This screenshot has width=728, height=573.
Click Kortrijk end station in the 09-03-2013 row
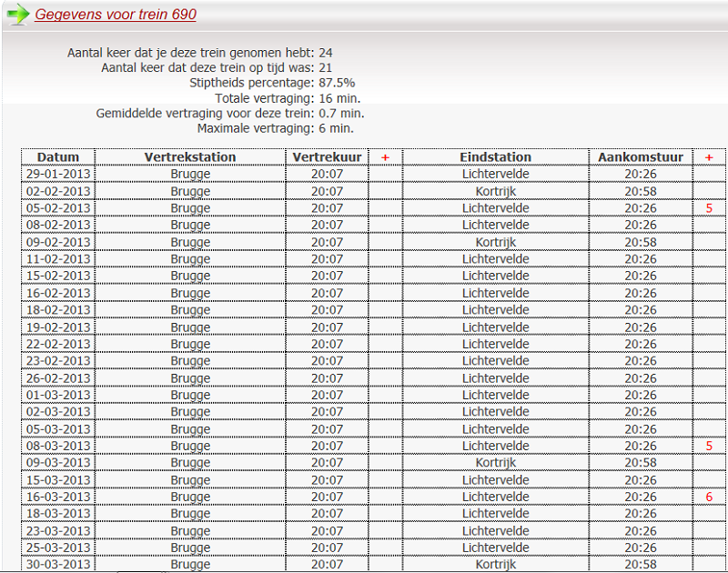pyautogui.click(x=495, y=463)
